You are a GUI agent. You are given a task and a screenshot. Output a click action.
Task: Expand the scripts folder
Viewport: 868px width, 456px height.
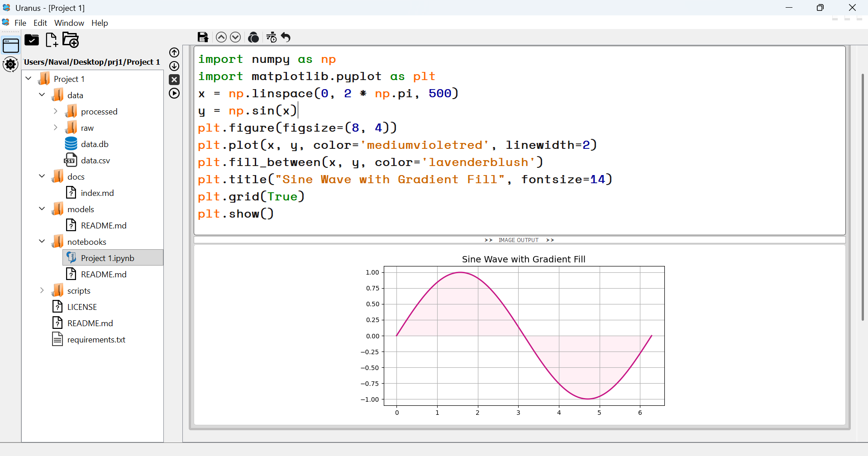pyautogui.click(x=42, y=290)
